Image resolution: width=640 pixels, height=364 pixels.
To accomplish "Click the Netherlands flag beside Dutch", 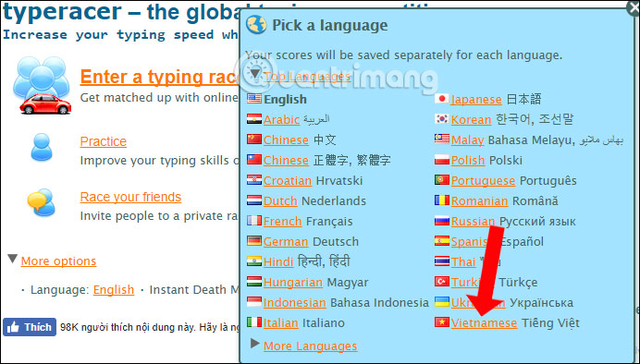I will [x=254, y=200].
